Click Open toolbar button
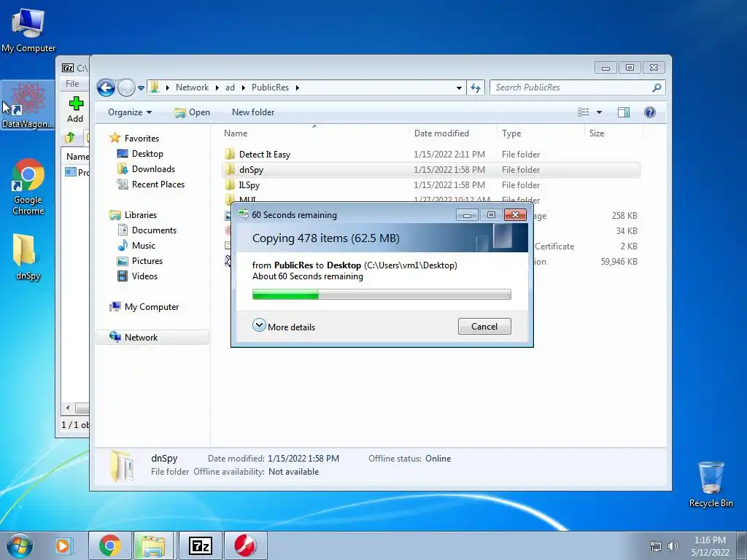747x560 pixels. pyautogui.click(x=193, y=112)
